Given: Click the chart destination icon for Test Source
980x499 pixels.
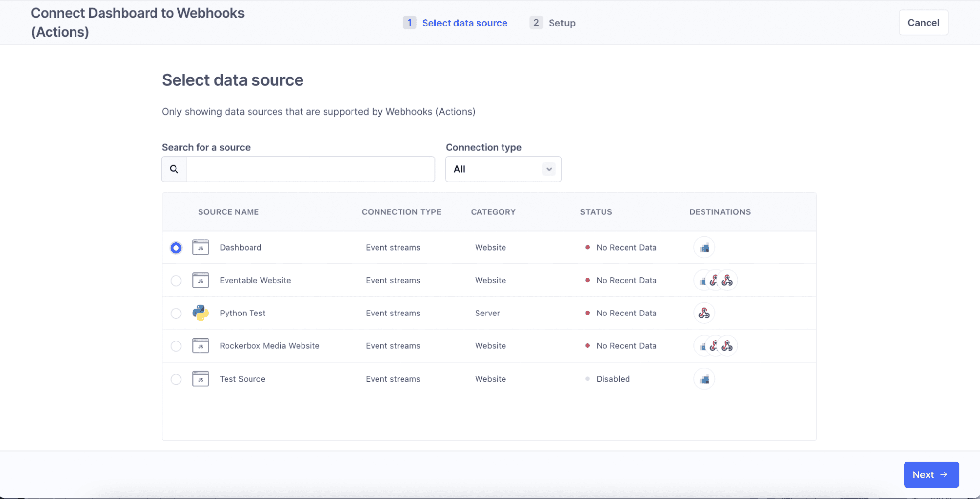Looking at the screenshot, I should 704,378.
